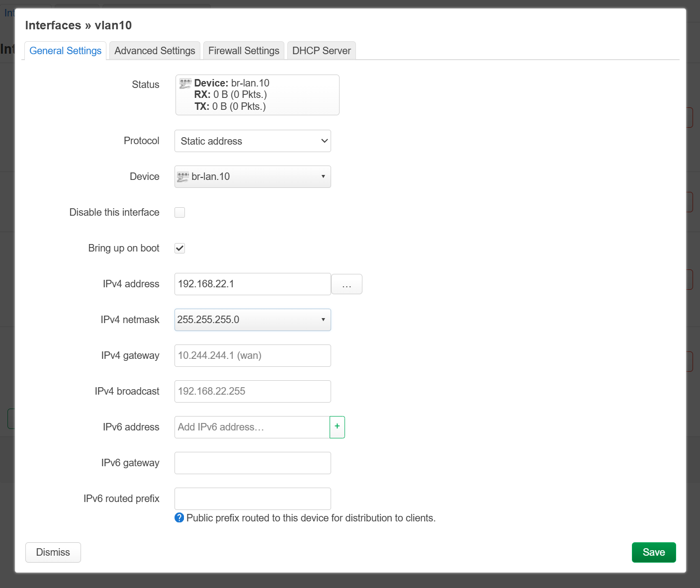Click the Dismiss button
700x588 pixels.
[x=53, y=552]
